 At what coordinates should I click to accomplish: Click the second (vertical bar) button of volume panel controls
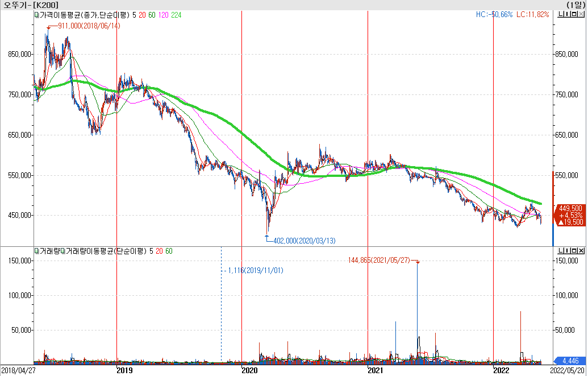[567, 250]
